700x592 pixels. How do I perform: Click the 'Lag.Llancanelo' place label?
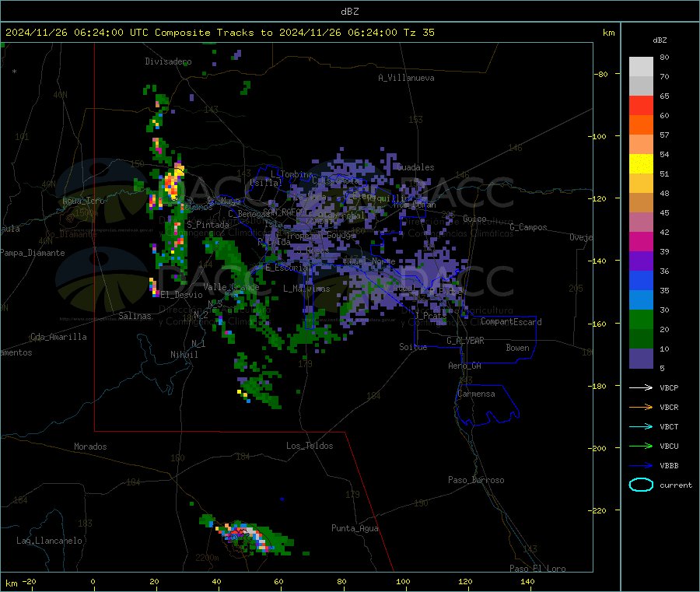pos(50,541)
